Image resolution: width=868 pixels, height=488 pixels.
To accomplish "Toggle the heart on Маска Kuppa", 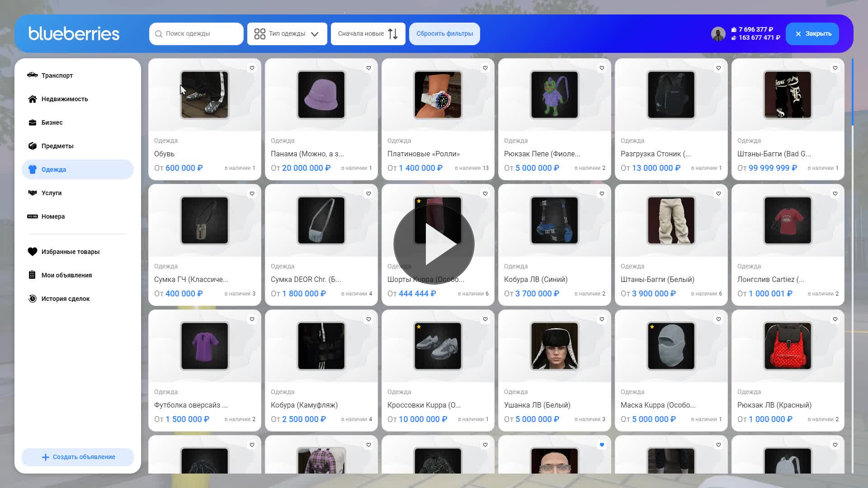I will (x=719, y=319).
